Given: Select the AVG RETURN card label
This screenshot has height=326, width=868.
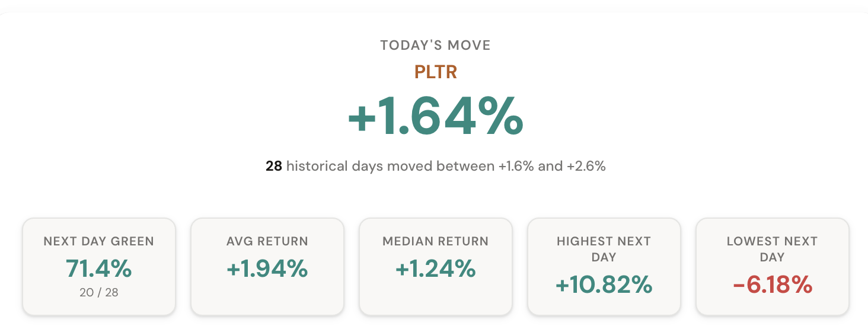Looking at the screenshot, I should coord(267,241).
